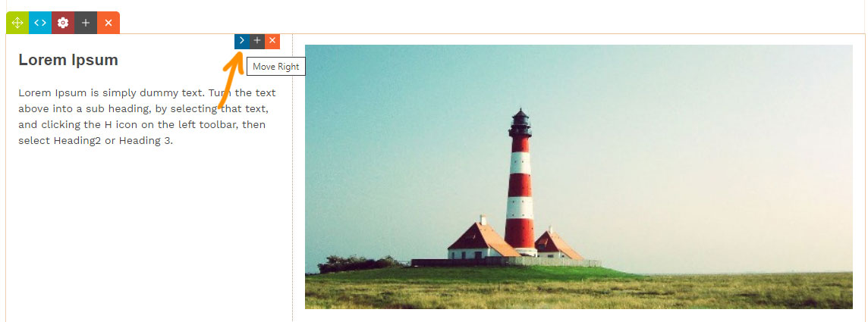
Task: Place cursor in the dummy text paragraph
Action: pos(146,117)
